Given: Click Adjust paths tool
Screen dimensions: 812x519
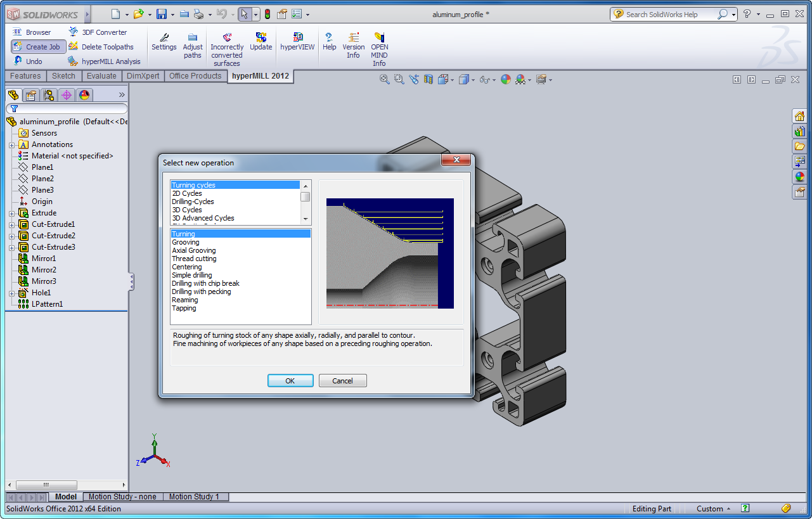Looking at the screenshot, I should tap(193, 46).
